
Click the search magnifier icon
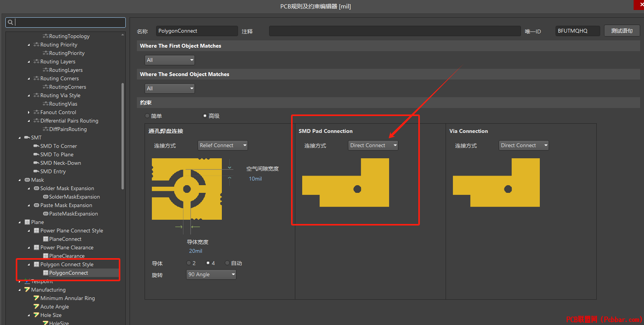pyautogui.click(x=10, y=22)
